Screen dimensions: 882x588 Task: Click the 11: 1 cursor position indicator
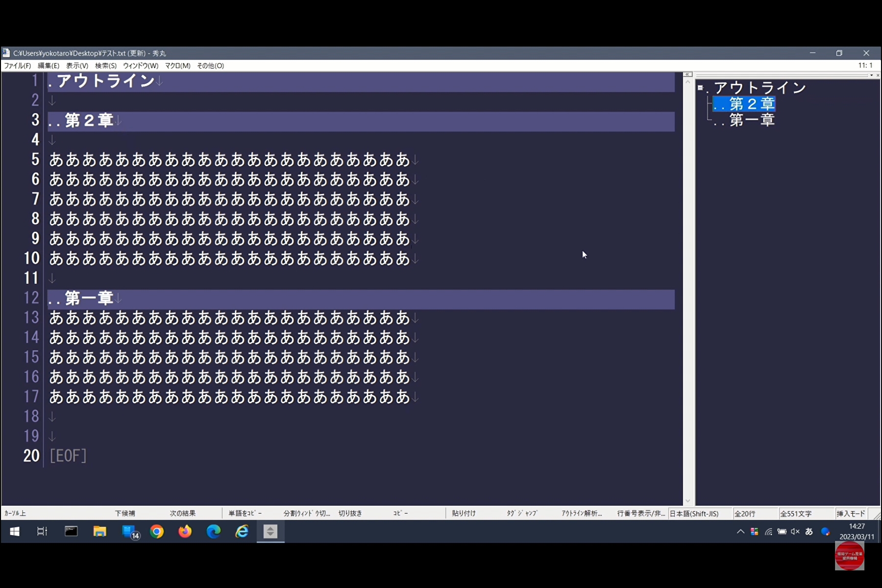click(x=865, y=66)
